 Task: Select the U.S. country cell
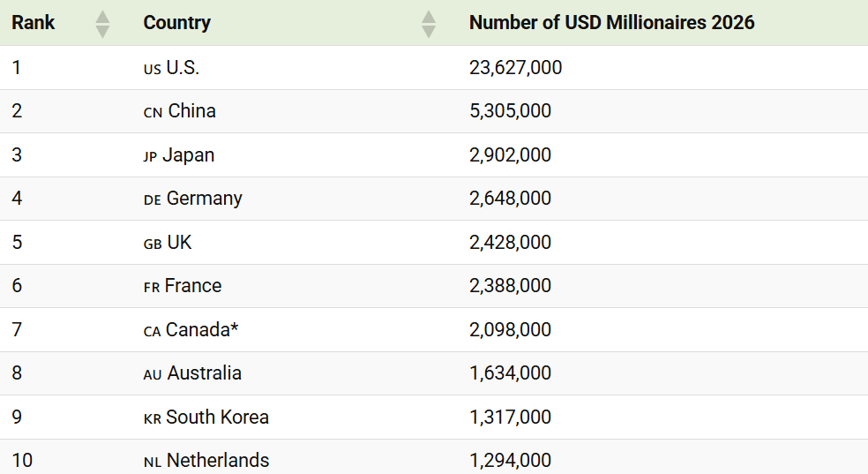[172, 68]
